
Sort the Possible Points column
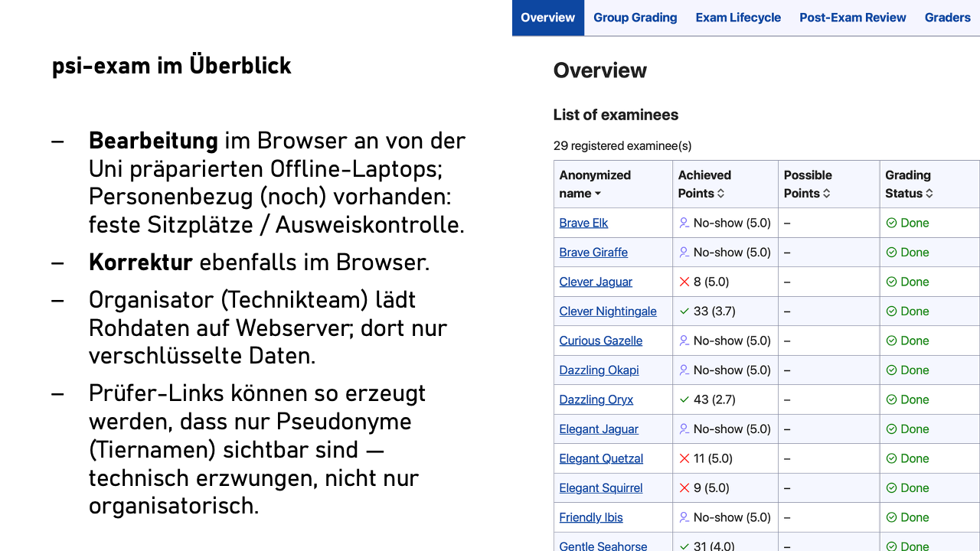tap(828, 194)
